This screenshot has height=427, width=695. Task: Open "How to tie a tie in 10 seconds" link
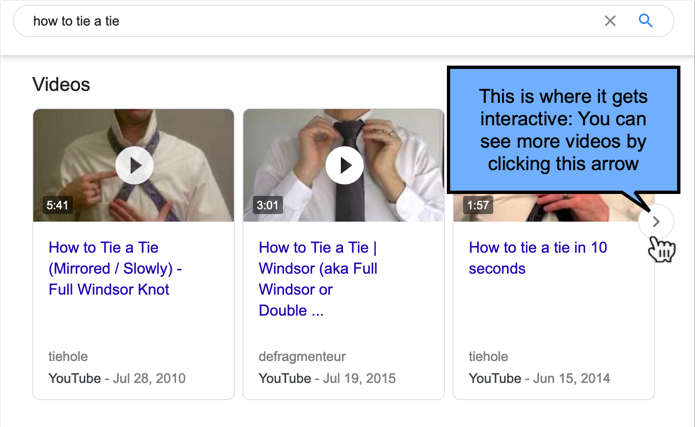pyautogui.click(x=538, y=258)
